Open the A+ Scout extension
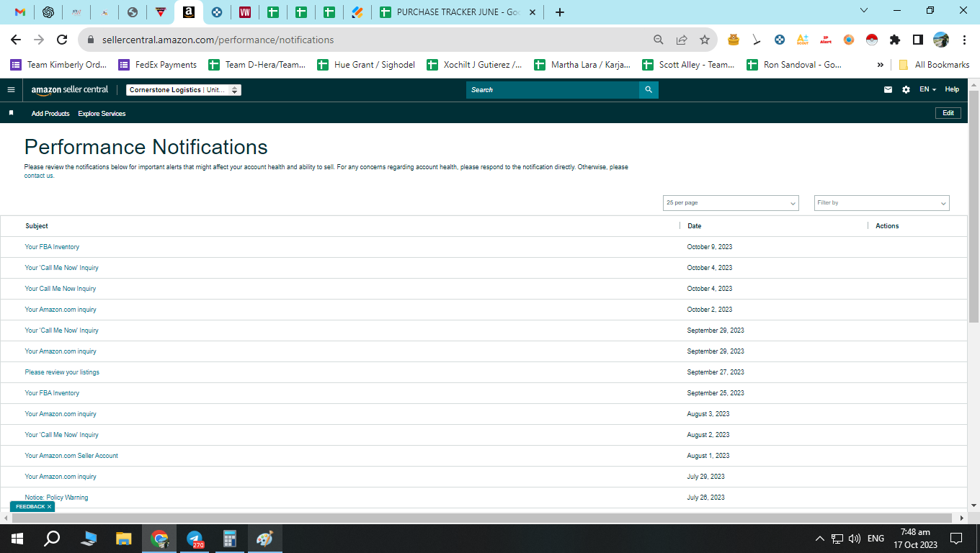The height and width of the screenshot is (553, 980). pos(803,40)
